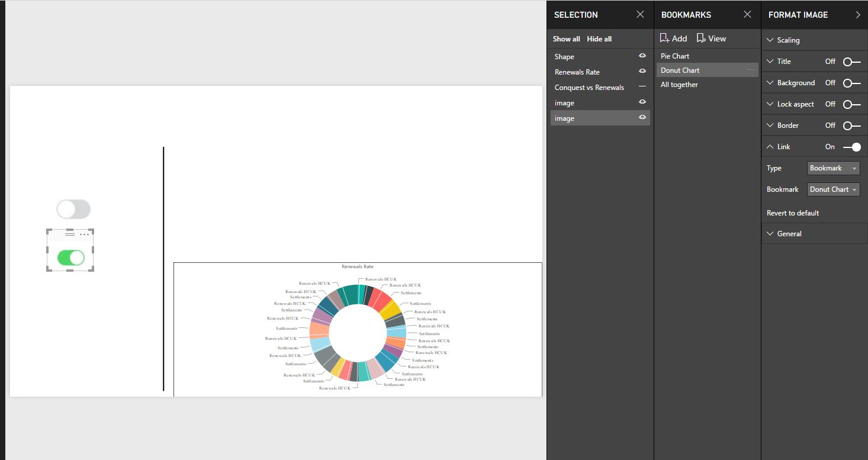Open Donut Chart bookmark more options

(x=751, y=70)
